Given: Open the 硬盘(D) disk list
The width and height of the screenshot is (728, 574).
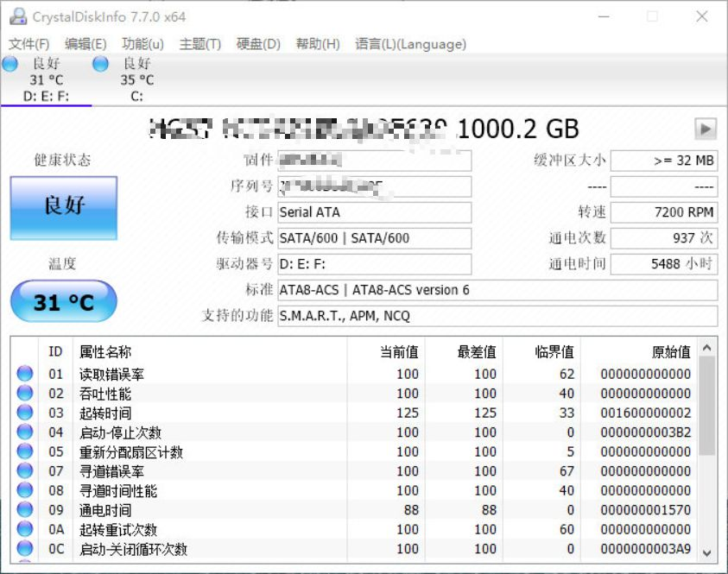Looking at the screenshot, I should click(259, 43).
